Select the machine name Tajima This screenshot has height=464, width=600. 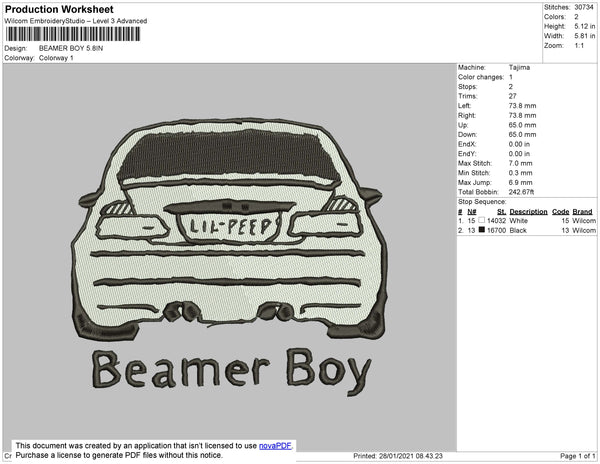[x=519, y=67]
